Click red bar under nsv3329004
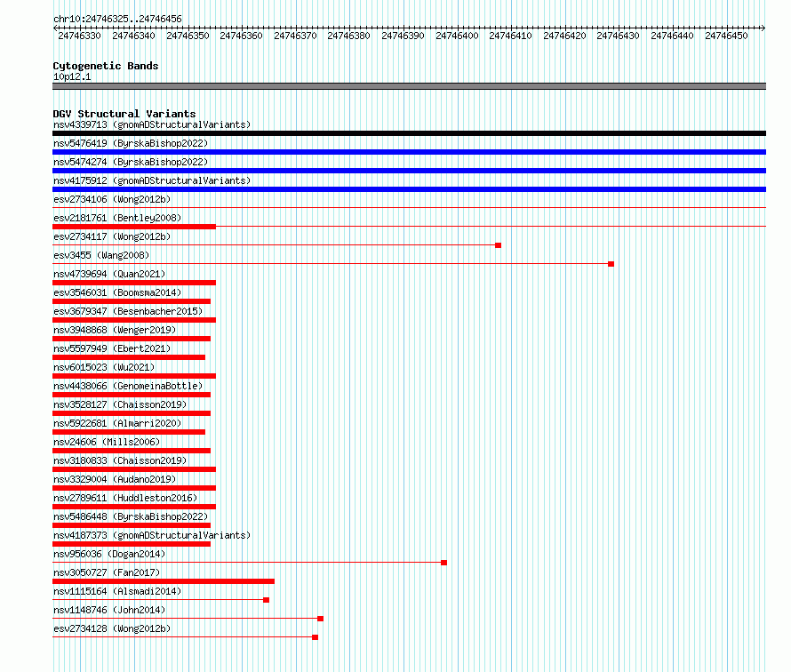The width and height of the screenshot is (791, 672). coord(134,488)
